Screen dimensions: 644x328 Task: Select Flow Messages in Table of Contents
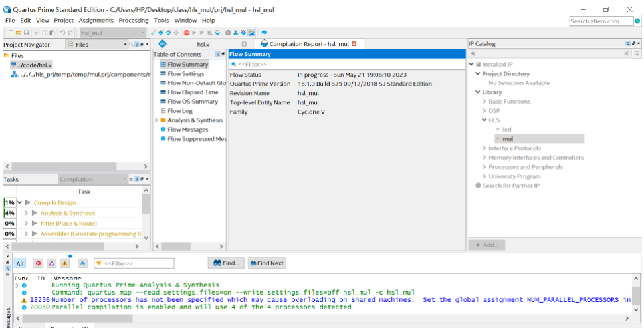187,130
